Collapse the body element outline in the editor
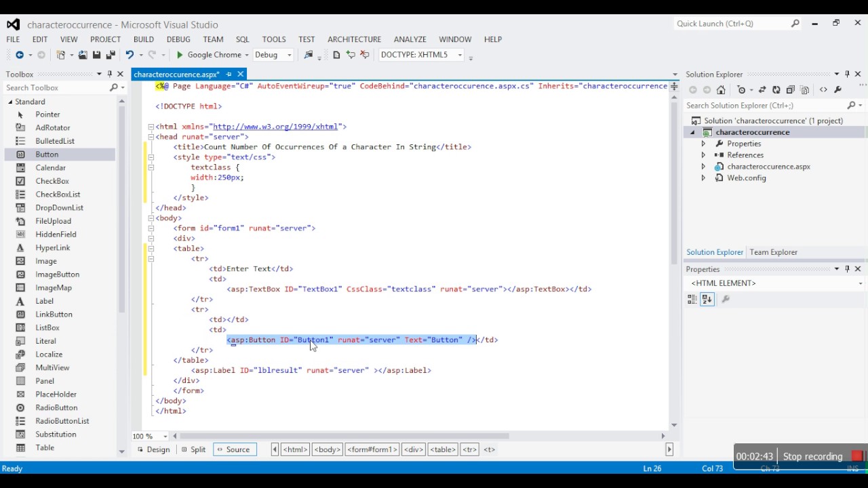The width and height of the screenshot is (868, 488). (151, 218)
